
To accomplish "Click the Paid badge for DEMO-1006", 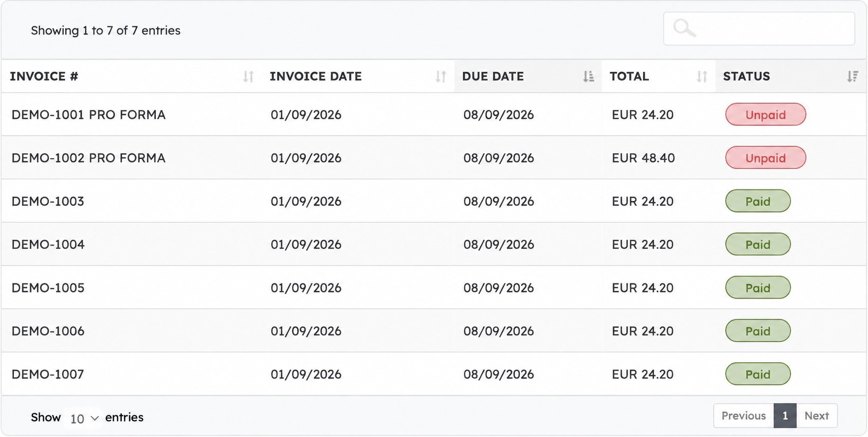I will click(x=758, y=330).
